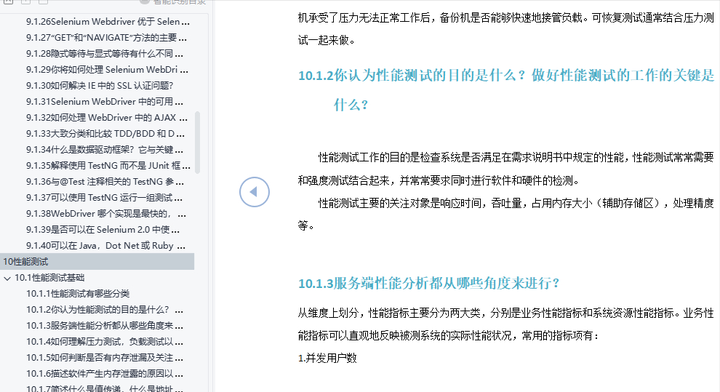Open outline entry 10.1.3 服务端性能分析
720x392 pixels.
click(x=104, y=326)
